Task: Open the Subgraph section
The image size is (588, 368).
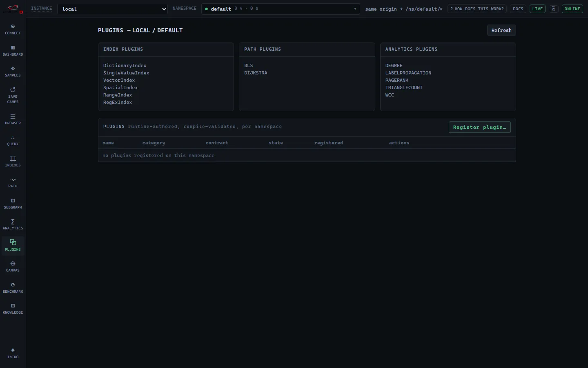Action: click(x=13, y=204)
